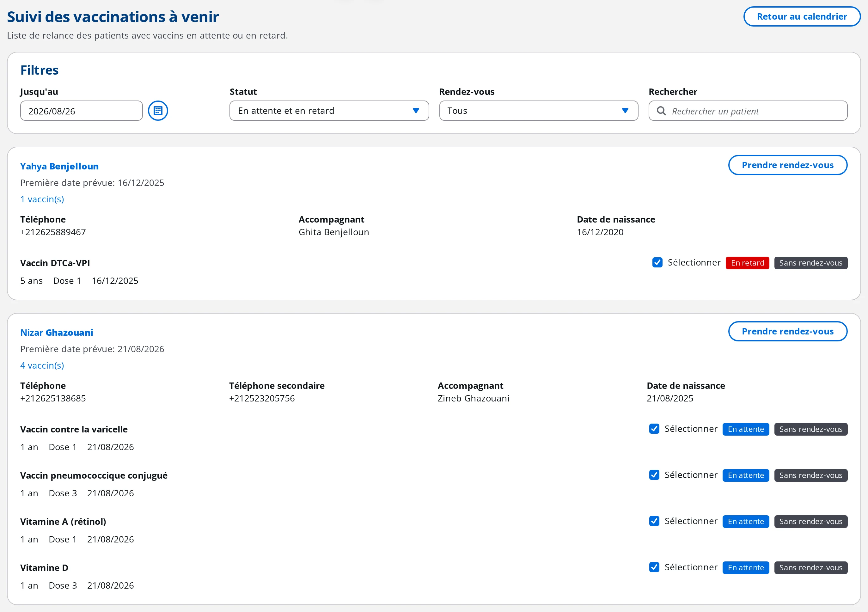This screenshot has height=612, width=868.
Task: Click Première date prévue: 16/12/2025 text
Action: [92, 183]
